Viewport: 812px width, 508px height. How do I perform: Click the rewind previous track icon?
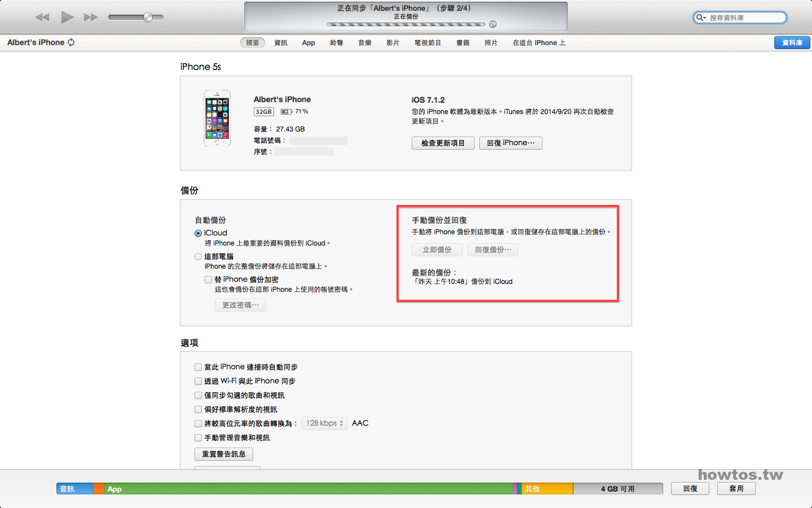42,17
